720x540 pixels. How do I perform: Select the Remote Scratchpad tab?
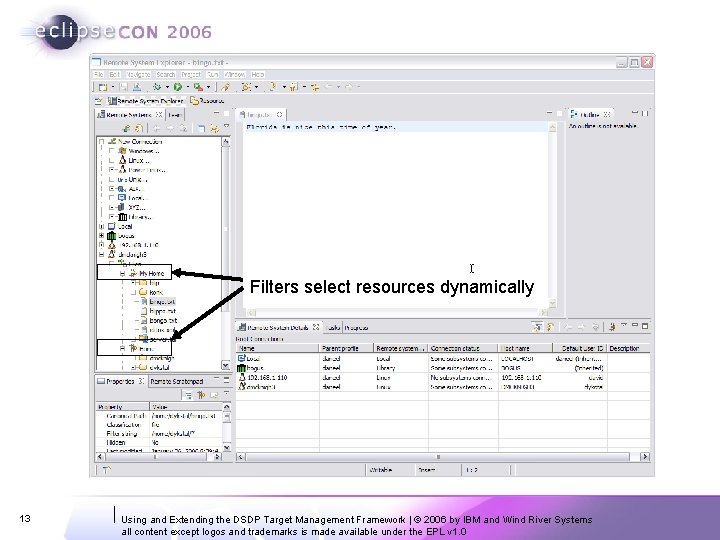click(x=177, y=382)
